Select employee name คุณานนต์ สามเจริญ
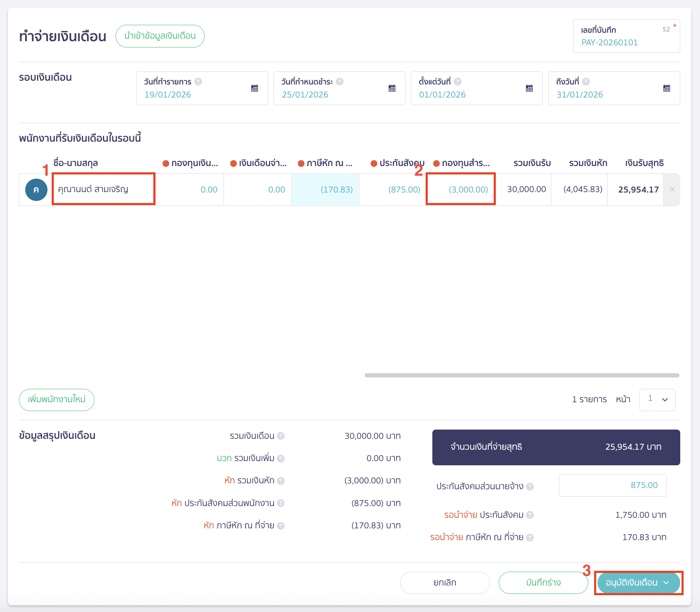This screenshot has width=700, height=612. (93, 189)
